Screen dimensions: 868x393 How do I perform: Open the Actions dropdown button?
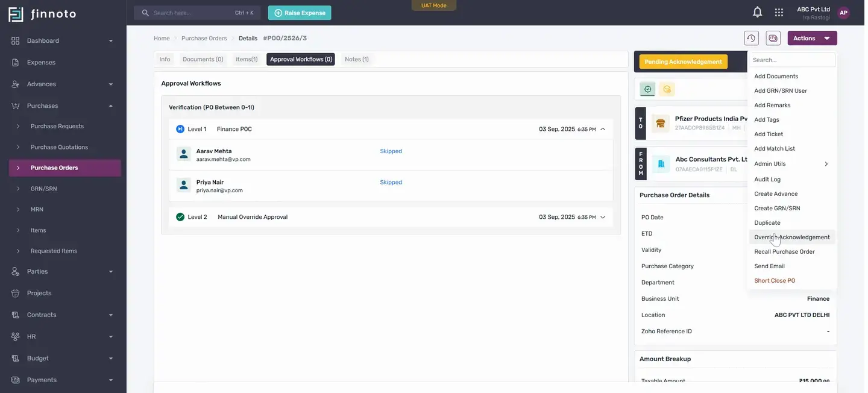(812, 38)
